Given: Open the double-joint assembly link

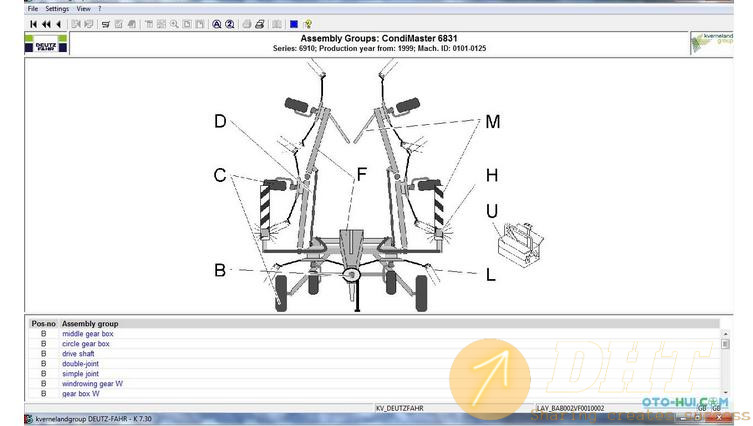Looking at the screenshot, I should pos(80,364).
